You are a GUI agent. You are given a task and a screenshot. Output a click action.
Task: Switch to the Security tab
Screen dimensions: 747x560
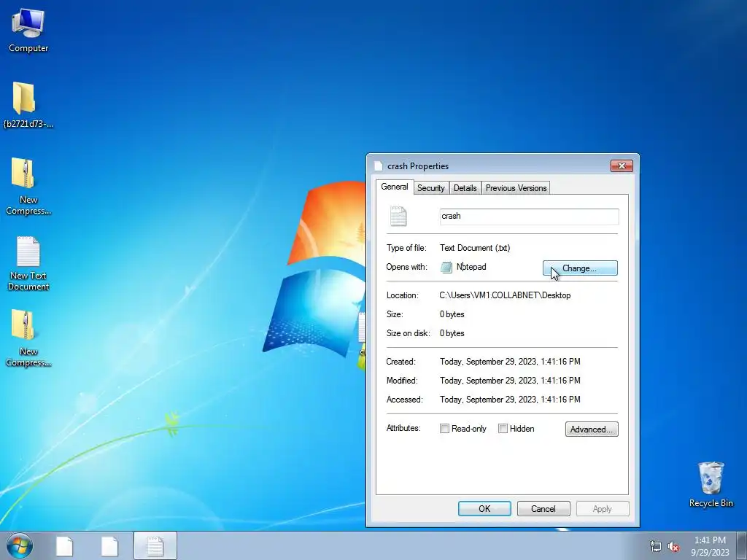430,188
